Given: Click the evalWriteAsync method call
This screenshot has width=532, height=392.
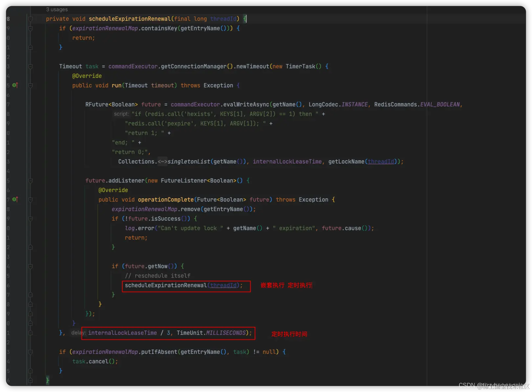Looking at the screenshot, I should [246, 104].
